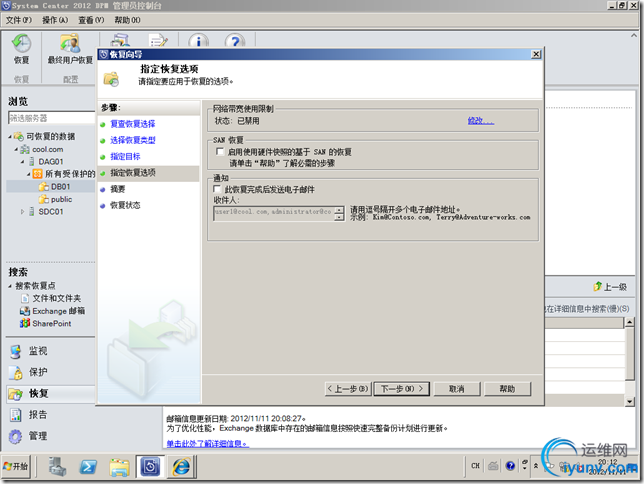Collapse the ribbon with the chevron arrow
The height and width of the screenshot is (484, 644).
point(633,36)
